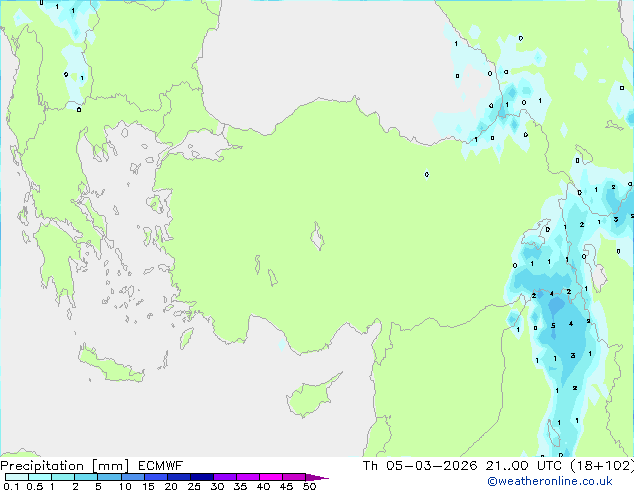Click the legend value "40"

263,486
